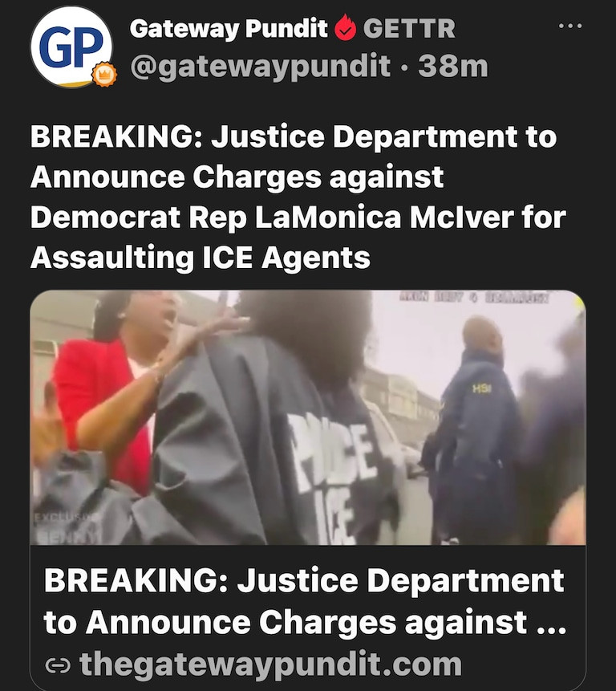
Task: Open the GP profile avatar
Action: (71, 47)
